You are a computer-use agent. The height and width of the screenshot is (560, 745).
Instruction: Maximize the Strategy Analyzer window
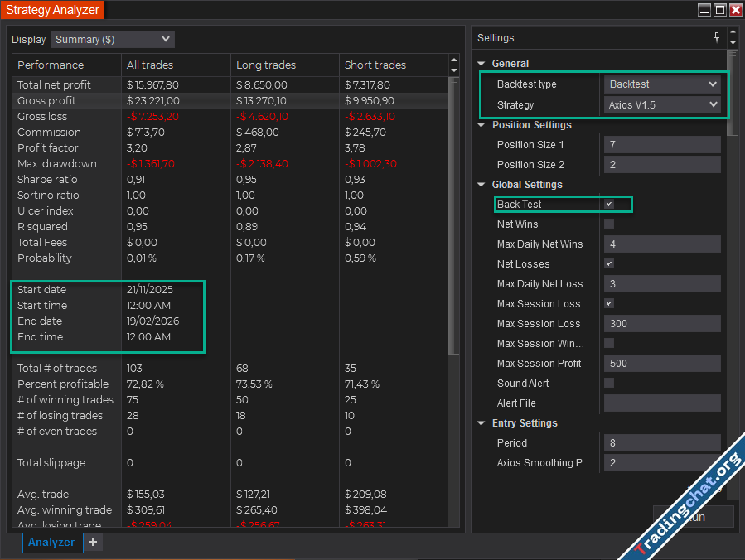[x=719, y=10]
